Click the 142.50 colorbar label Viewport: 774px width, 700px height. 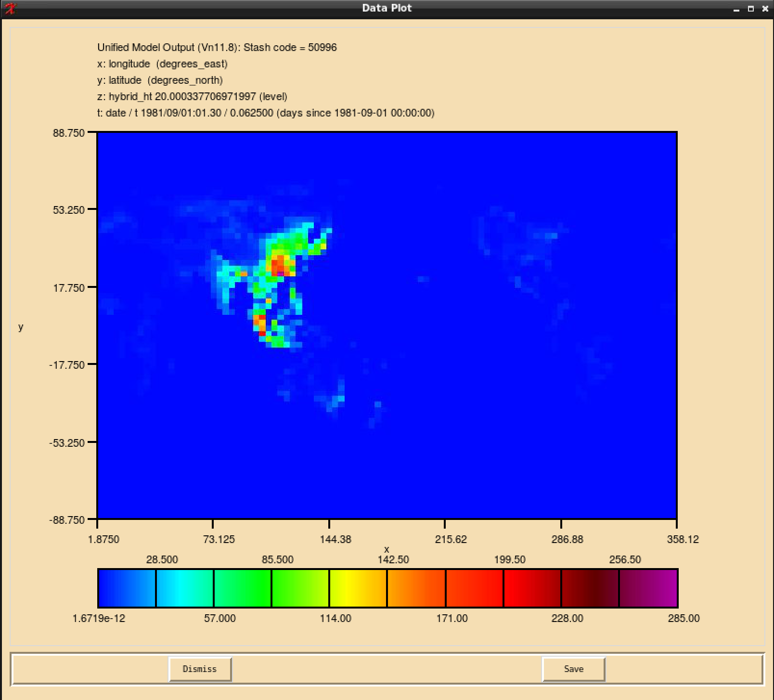[x=393, y=559]
